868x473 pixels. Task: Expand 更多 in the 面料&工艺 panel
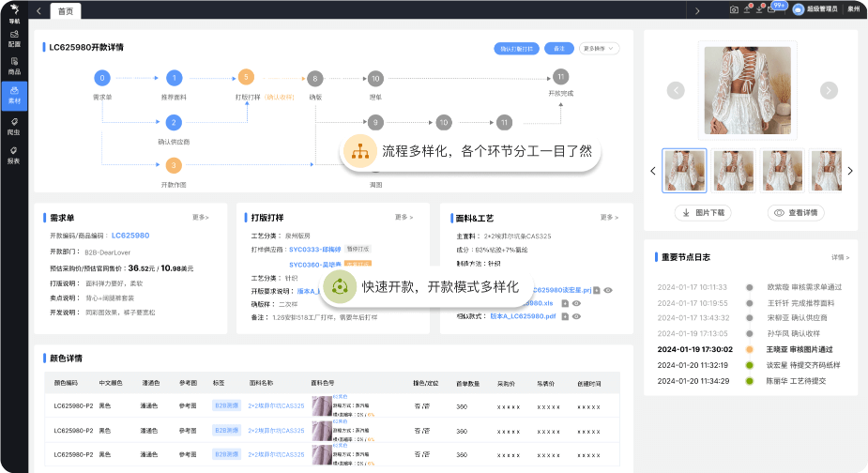pyautogui.click(x=607, y=217)
